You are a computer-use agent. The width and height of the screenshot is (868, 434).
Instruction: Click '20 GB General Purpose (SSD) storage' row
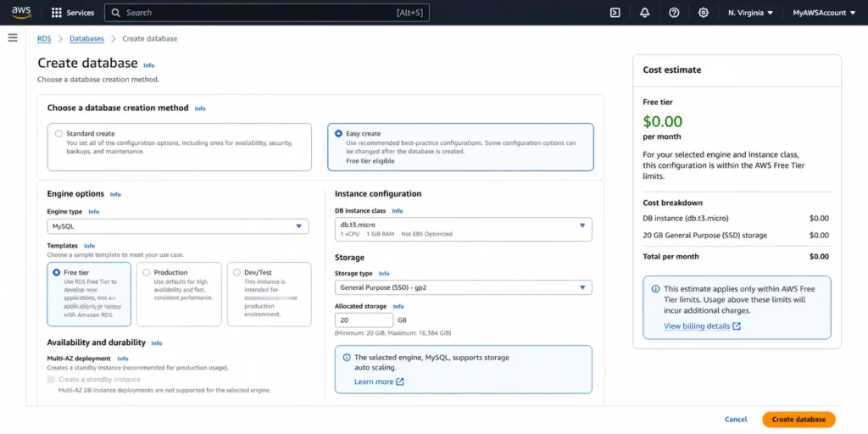737,236
